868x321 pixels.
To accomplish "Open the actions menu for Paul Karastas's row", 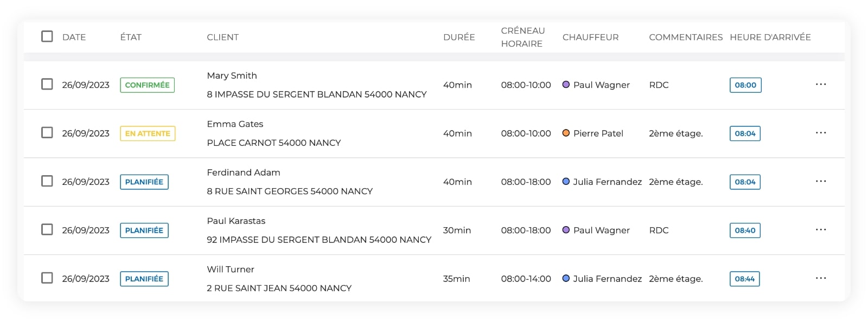I will [x=821, y=229].
